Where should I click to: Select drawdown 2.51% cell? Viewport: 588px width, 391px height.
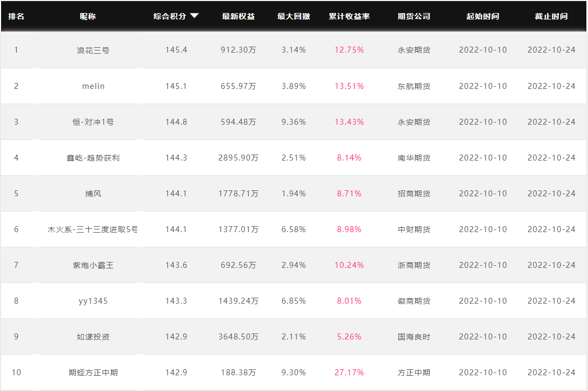(x=294, y=158)
